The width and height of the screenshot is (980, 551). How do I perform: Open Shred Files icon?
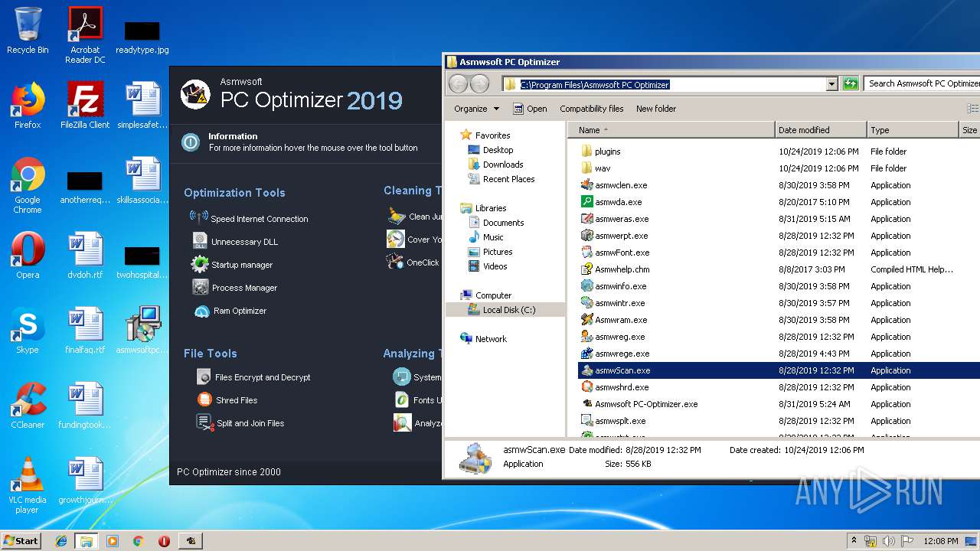204,399
